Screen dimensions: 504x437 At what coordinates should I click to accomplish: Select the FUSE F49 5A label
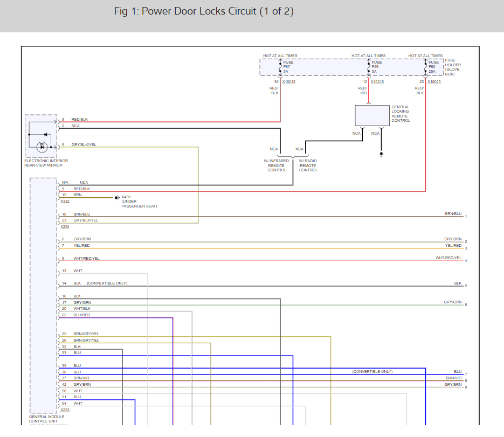[377, 67]
